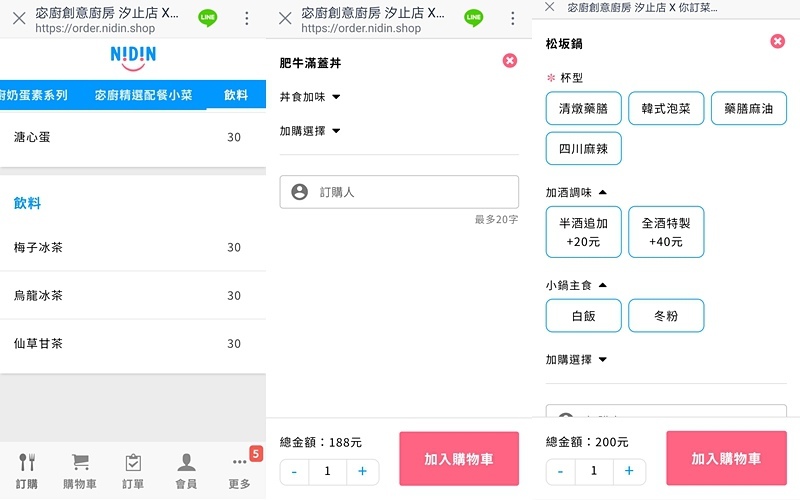This screenshot has width=800, height=500.
Task: Open the 更多 menu with badge 5
Action: [x=239, y=470]
